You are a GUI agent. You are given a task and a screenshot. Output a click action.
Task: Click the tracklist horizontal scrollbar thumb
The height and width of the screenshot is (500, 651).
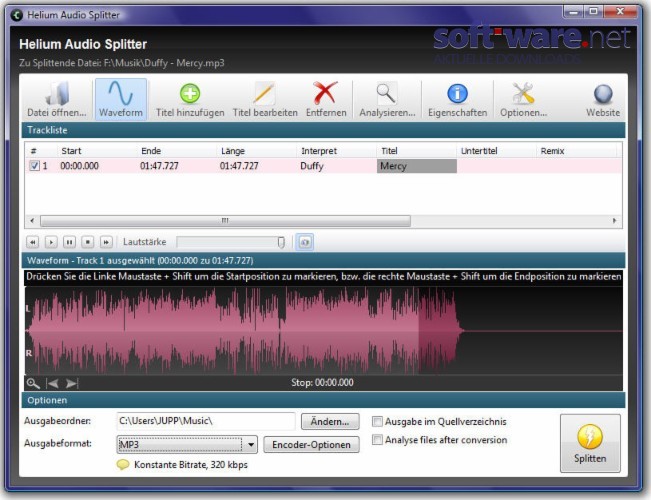point(225,221)
